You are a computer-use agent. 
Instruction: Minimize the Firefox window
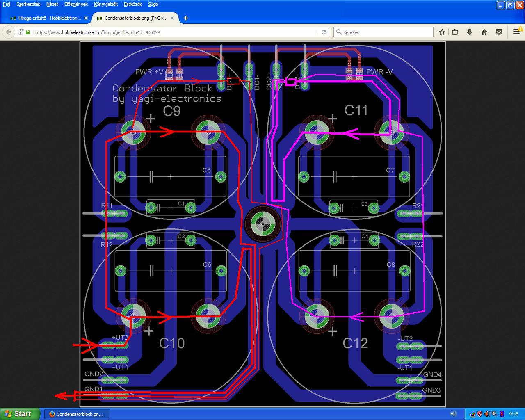[x=501, y=5]
